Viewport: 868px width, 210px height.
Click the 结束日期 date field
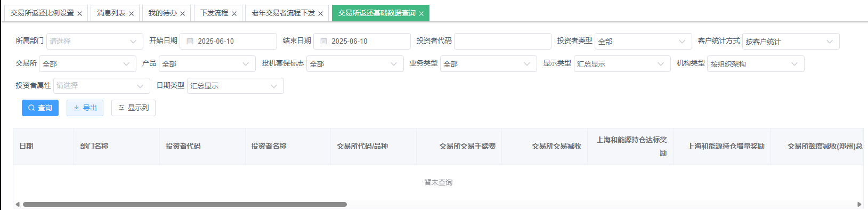point(362,41)
